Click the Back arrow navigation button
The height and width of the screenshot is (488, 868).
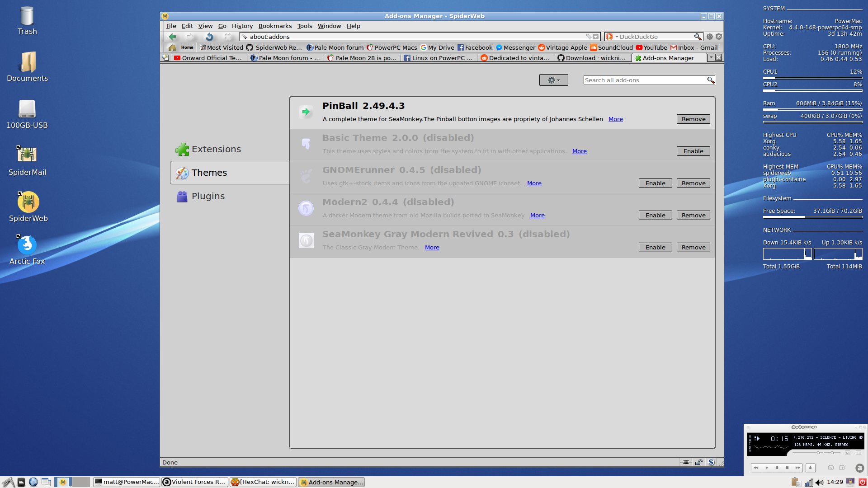tap(172, 37)
